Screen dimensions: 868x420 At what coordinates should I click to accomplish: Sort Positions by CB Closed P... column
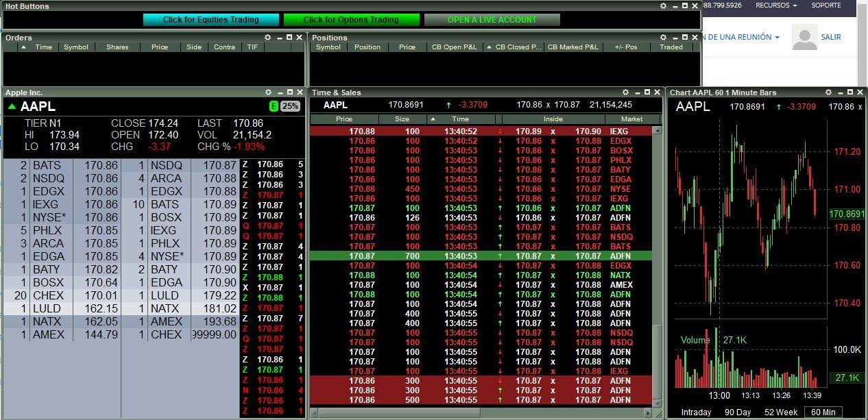click(x=514, y=47)
